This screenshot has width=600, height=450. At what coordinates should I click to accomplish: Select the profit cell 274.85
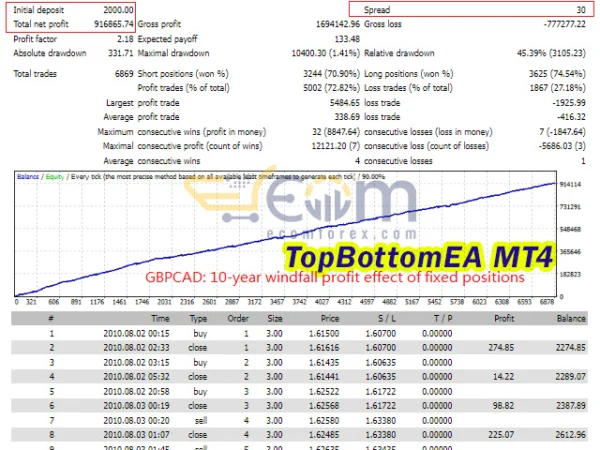coord(501,347)
